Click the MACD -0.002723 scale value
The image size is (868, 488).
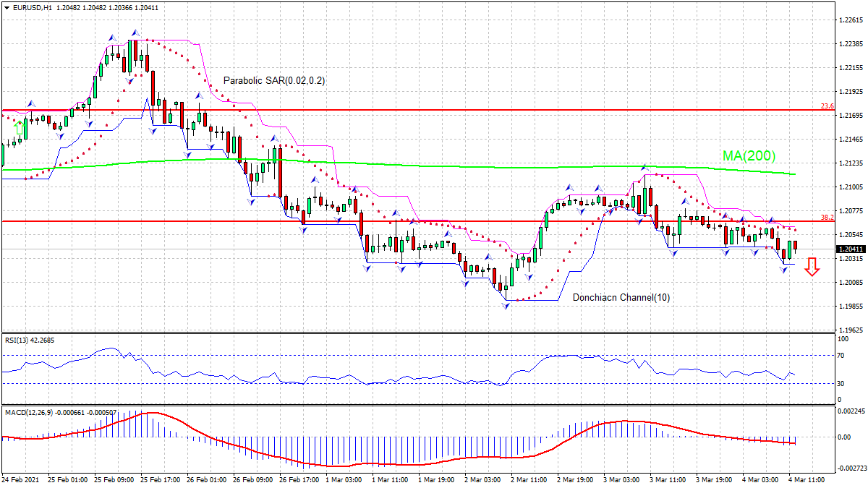pos(851,469)
